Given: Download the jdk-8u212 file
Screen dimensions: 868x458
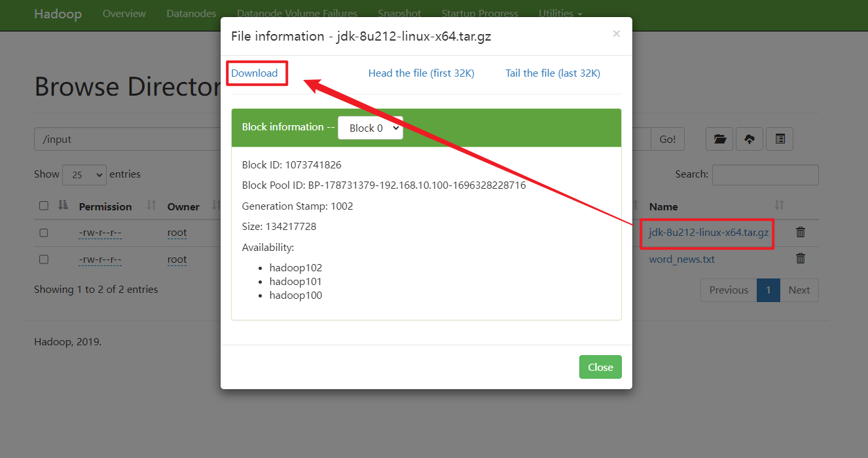Looking at the screenshot, I should (x=255, y=73).
